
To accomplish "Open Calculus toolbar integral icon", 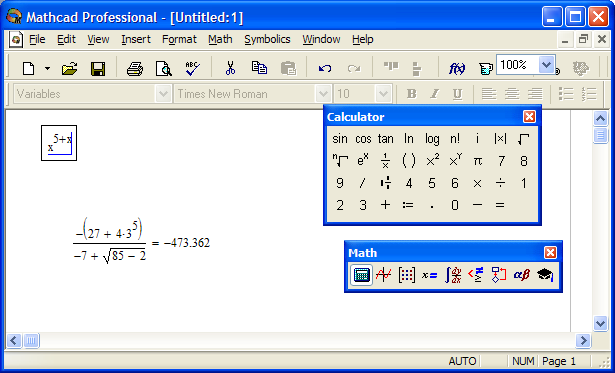I will [x=453, y=275].
